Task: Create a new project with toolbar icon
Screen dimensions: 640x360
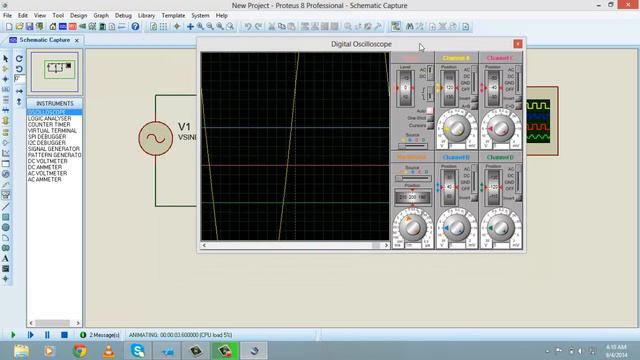Action: [x=9, y=27]
